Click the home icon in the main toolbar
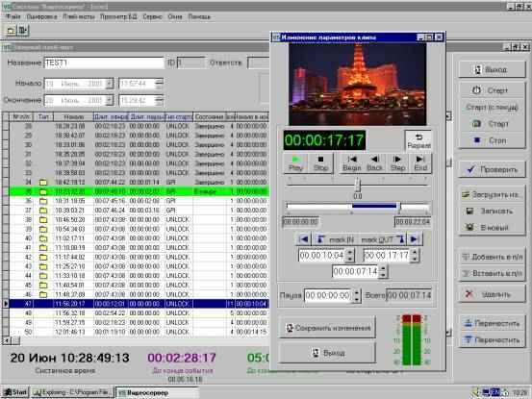The width and height of the screenshot is (532, 399). 11,31
